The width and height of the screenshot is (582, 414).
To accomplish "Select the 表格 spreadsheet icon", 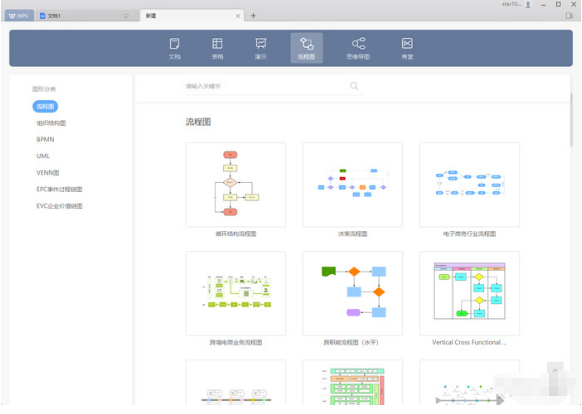I will (217, 48).
